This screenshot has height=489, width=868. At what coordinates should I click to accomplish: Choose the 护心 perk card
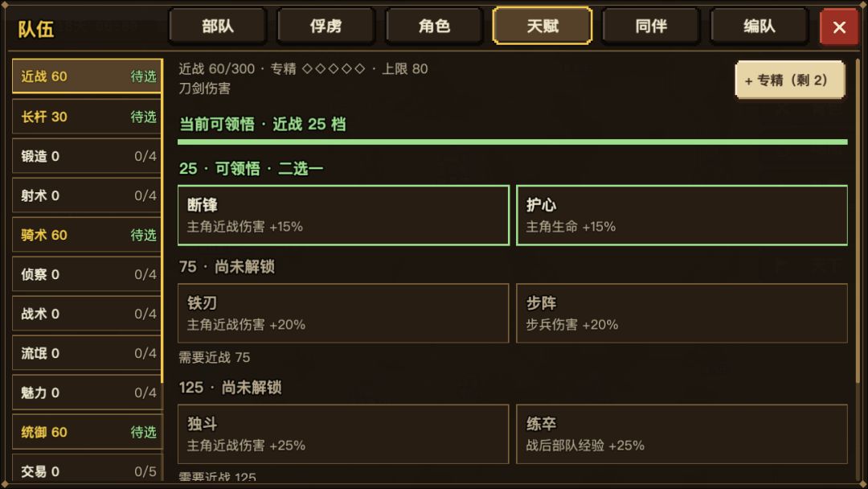[x=682, y=216]
